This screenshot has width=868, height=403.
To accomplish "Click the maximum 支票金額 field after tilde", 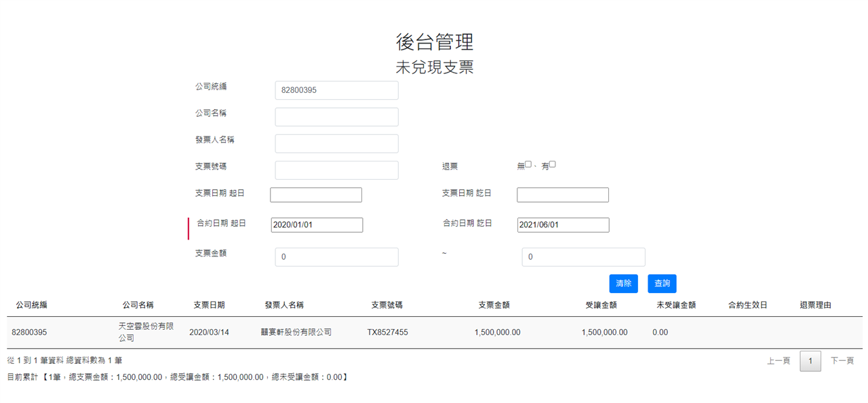I will [x=583, y=257].
